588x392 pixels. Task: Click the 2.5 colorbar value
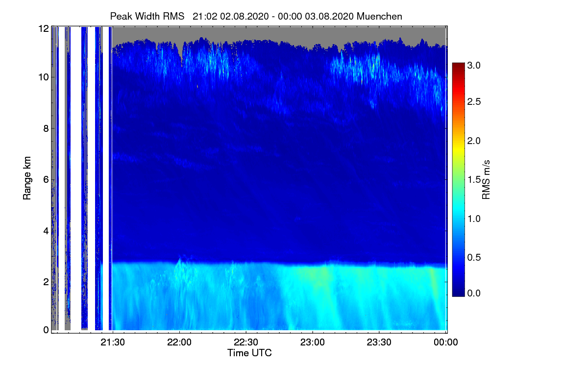474,101
